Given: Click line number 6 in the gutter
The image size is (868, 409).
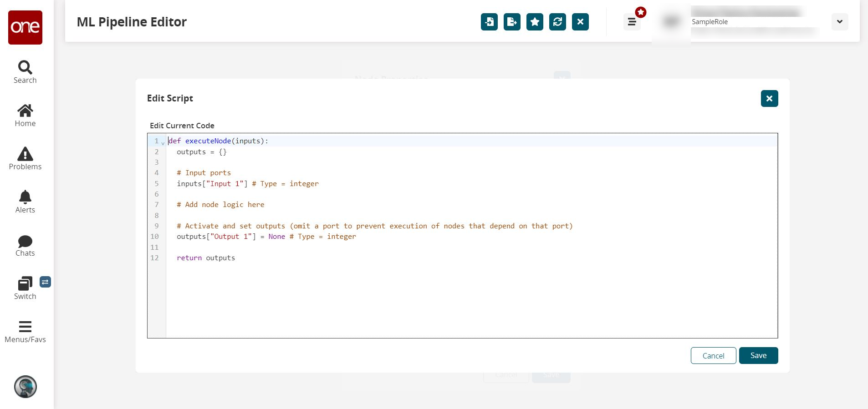Looking at the screenshot, I should click(x=157, y=194).
